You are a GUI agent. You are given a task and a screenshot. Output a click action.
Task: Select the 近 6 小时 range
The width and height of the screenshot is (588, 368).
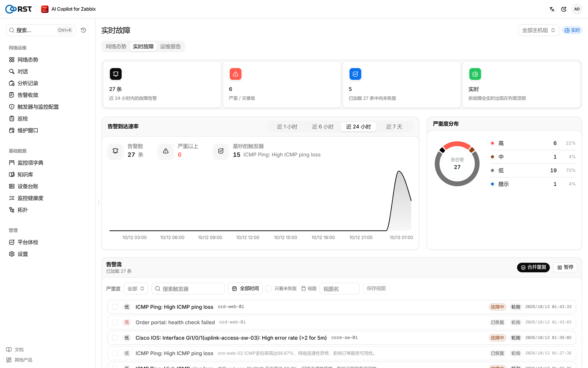pos(323,127)
